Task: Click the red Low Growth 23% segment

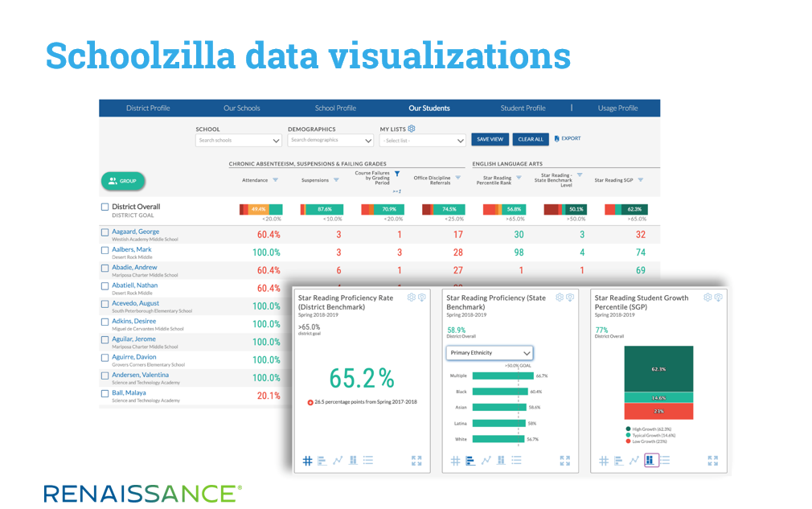Action: pos(658,411)
